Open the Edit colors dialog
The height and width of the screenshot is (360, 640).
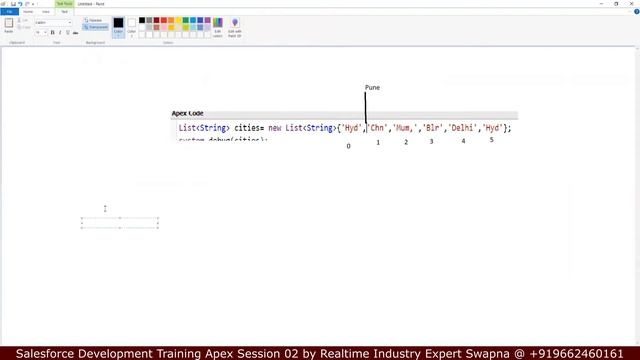click(218, 27)
